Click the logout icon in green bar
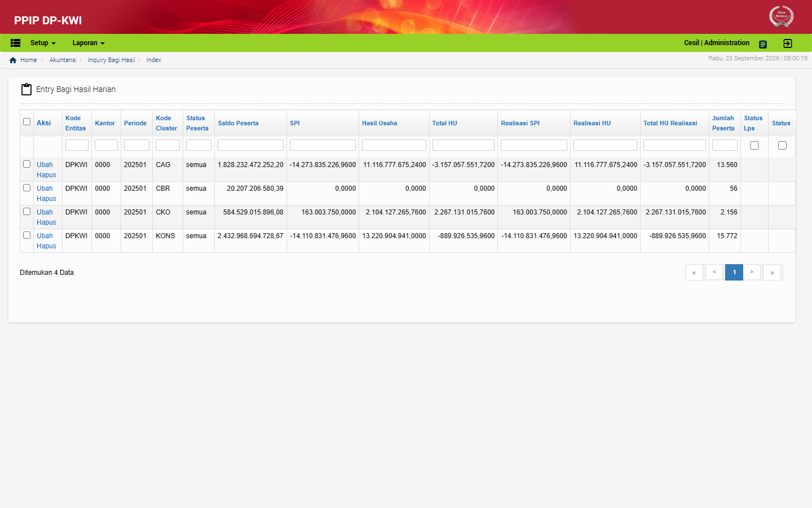 click(788, 43)
